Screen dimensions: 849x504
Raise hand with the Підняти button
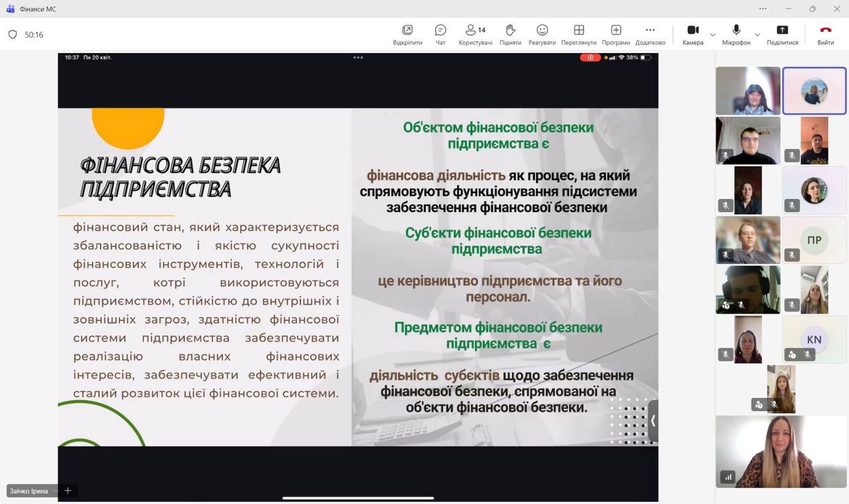point(510,34)
